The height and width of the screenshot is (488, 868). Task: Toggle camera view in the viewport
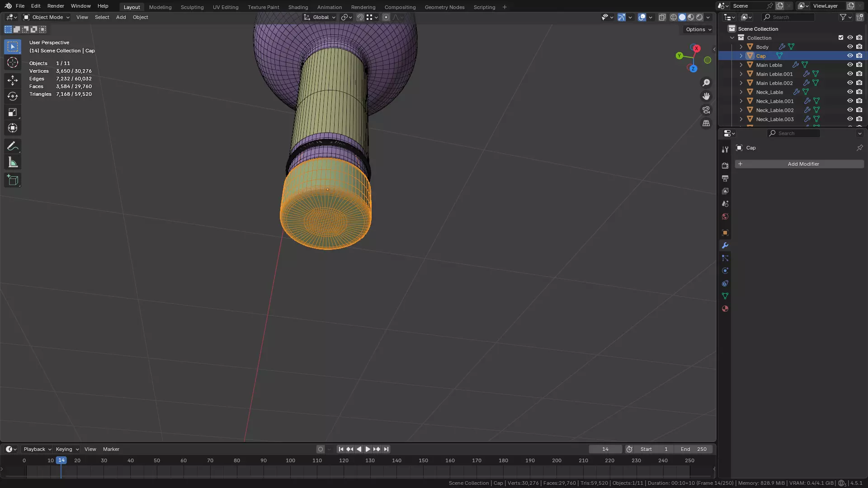point(706,110)
